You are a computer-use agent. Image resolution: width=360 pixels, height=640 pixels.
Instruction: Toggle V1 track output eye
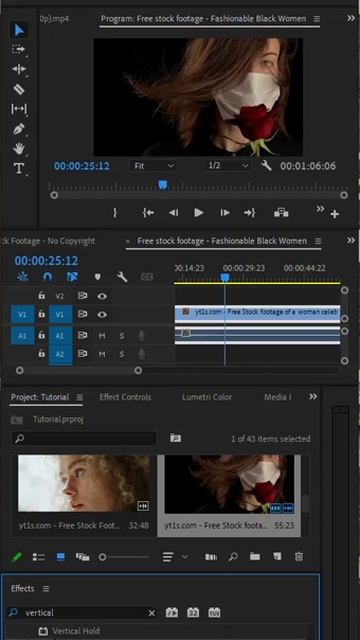point(102,314)
